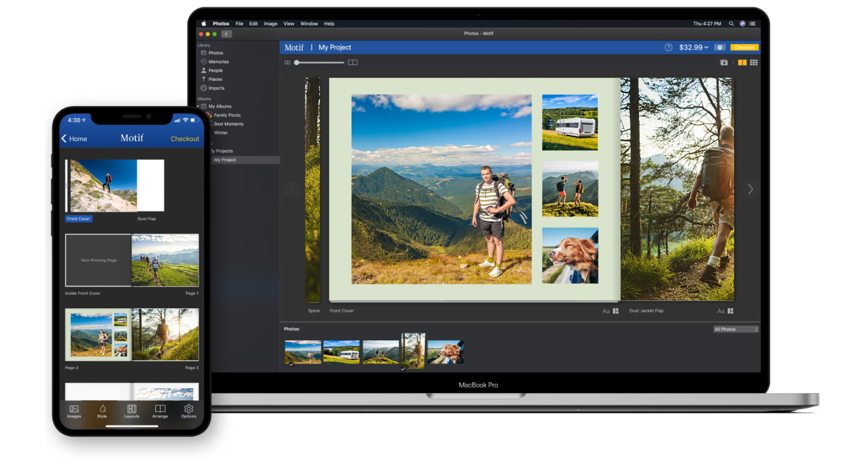
Task: Tap the Arrange tab on phone
Action: (x=160, y=411)
